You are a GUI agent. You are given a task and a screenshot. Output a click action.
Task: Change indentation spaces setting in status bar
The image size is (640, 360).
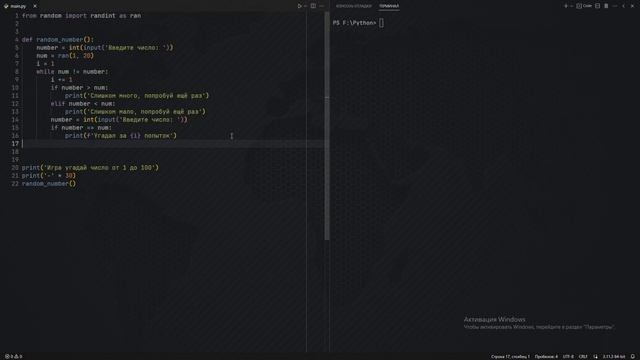(x=546, y=356)
